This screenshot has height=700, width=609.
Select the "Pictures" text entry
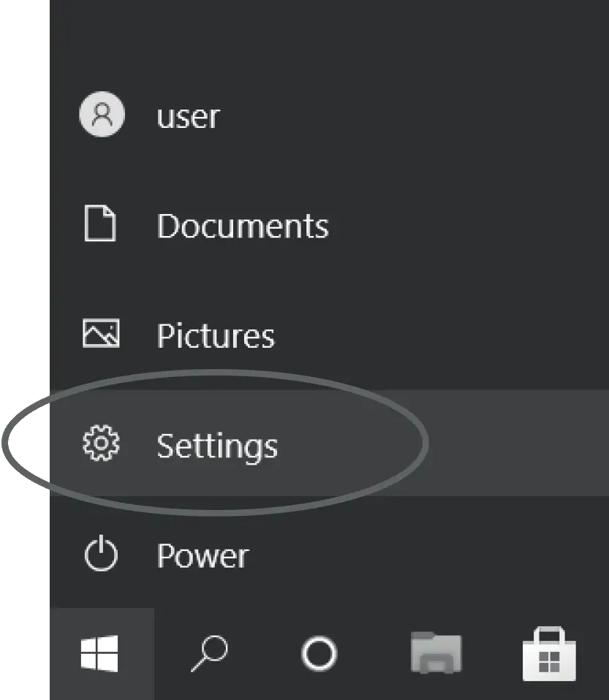coord(216,336)
